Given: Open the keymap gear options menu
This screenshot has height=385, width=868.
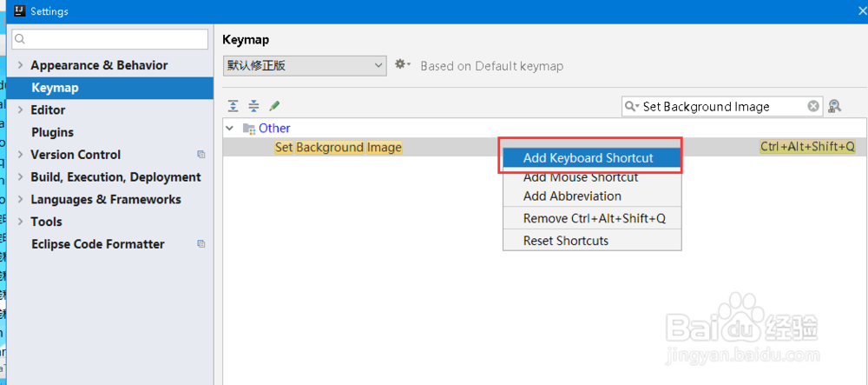Looking at the screenshot, I should [x=402, y=65].
